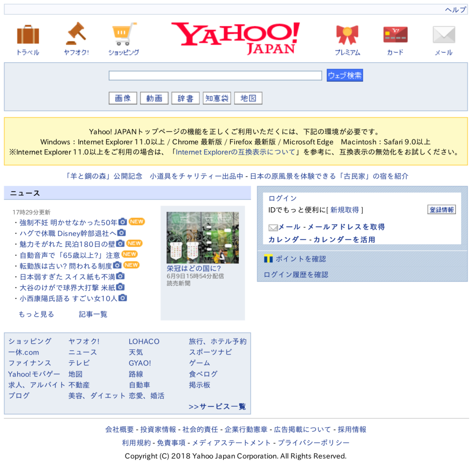
Task: Click 新規取得 to register an ID
Action: point(345,210)
